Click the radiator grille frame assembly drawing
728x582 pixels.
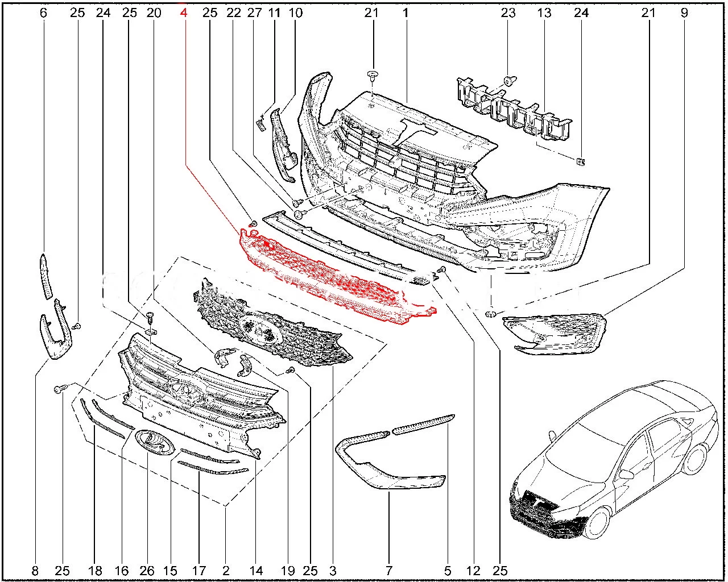point(199,398)
